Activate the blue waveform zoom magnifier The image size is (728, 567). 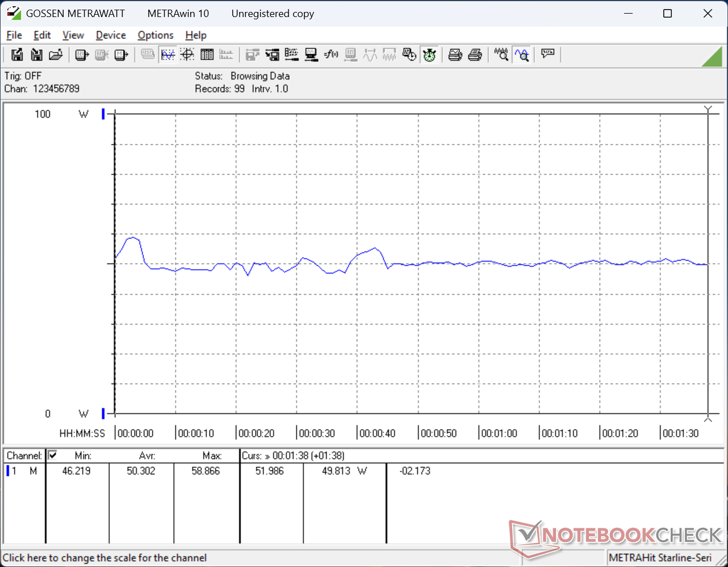(521, 54)
